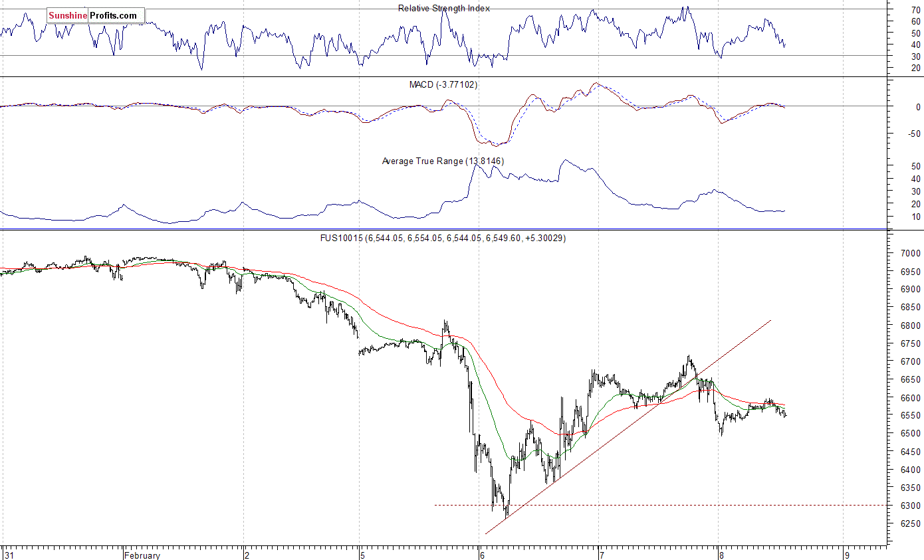Click the date axis label 9

pos(847,555)
